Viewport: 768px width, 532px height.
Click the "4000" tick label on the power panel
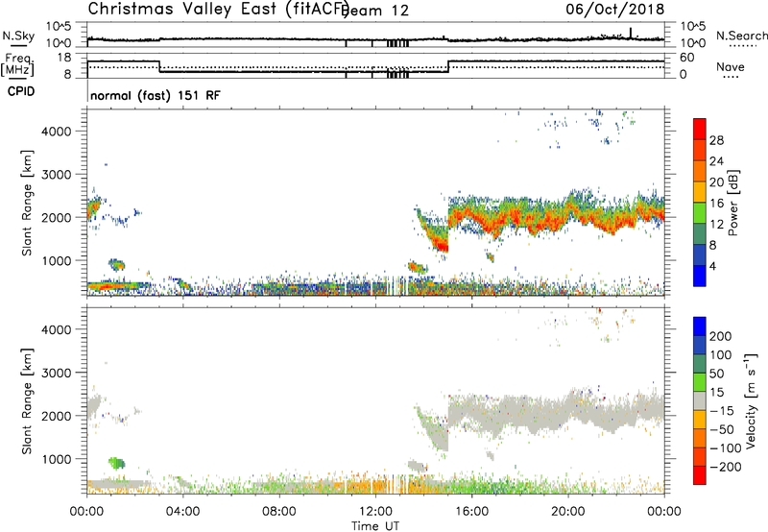point(57,132)
